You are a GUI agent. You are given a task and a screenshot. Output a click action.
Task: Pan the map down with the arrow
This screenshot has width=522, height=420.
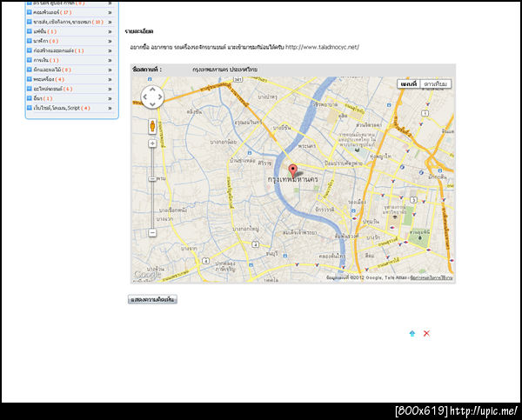click(x=152, y=104)
